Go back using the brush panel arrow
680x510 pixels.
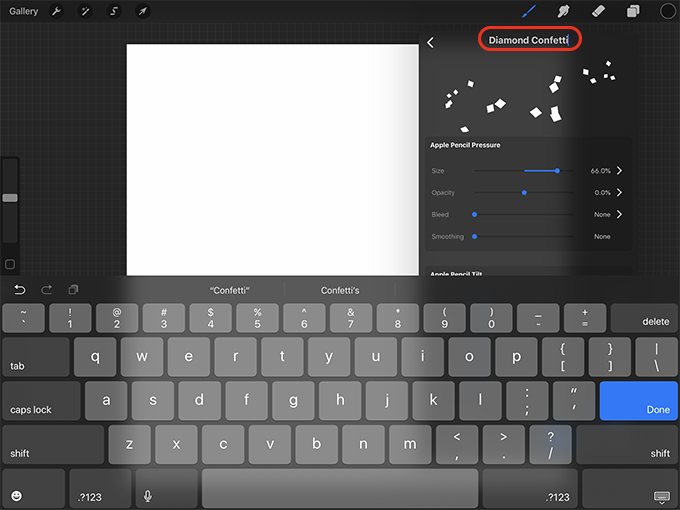tap(430, 42)
